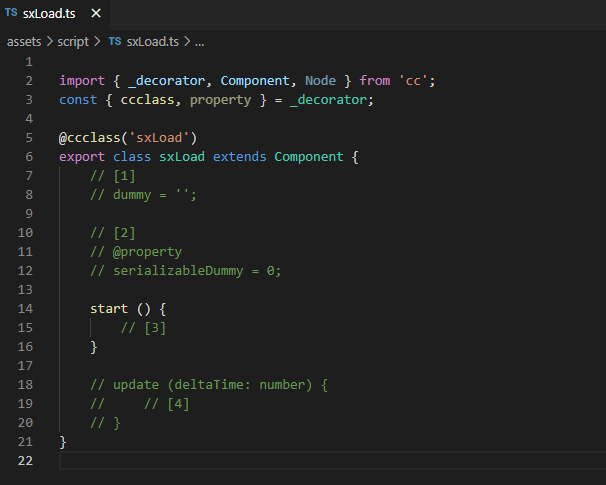Image resolution: width=606 pixels, height=485 pixels.
Task: Click the 'import' keyword on line 2
Action: [x=82, y=81]
